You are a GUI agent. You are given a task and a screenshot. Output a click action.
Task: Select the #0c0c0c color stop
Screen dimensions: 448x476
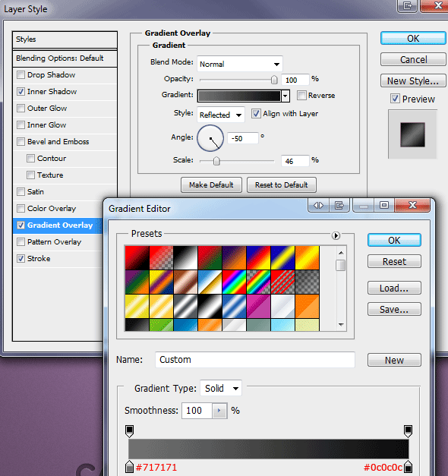coord(409,467)
